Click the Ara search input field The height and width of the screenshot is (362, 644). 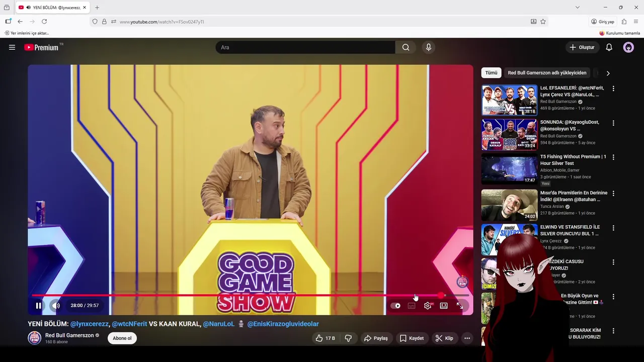(x=305, y=47)
